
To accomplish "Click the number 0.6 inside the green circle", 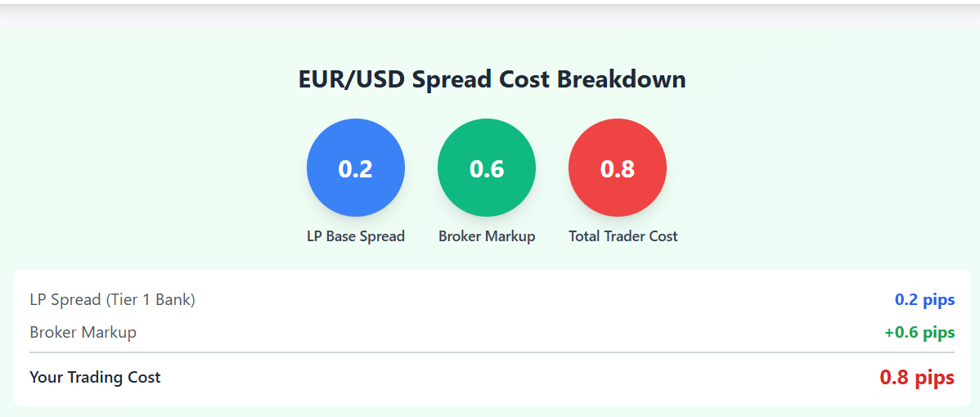I will (487, 168).
